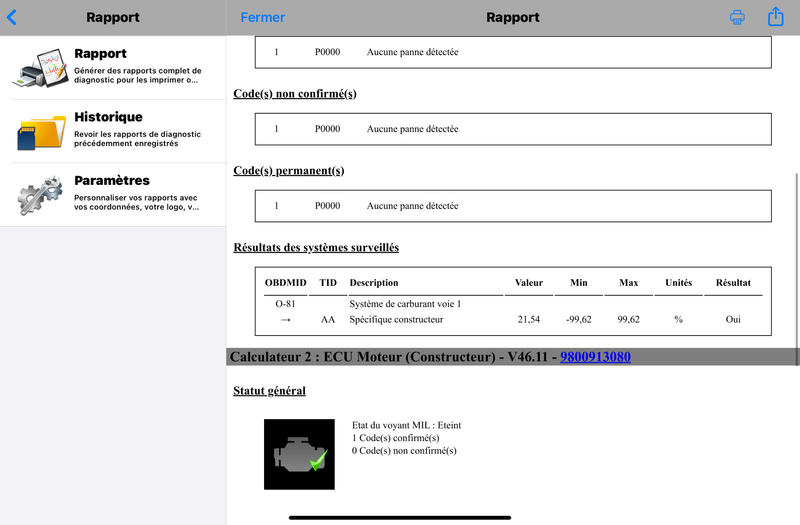Image resolution: width=800 pixels, height=525 pixels.
Task: Select the Paramètres menu entry title
Action: click(112, 180)
